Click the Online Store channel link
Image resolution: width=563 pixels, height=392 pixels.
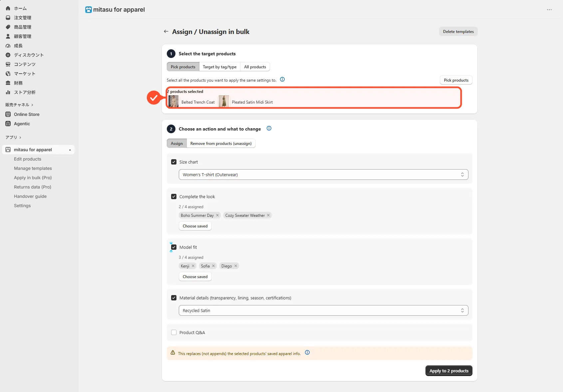point(27,114)
